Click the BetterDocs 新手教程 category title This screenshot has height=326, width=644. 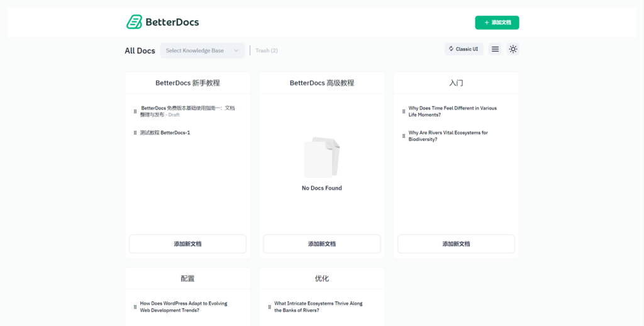[x=187, y=83]
